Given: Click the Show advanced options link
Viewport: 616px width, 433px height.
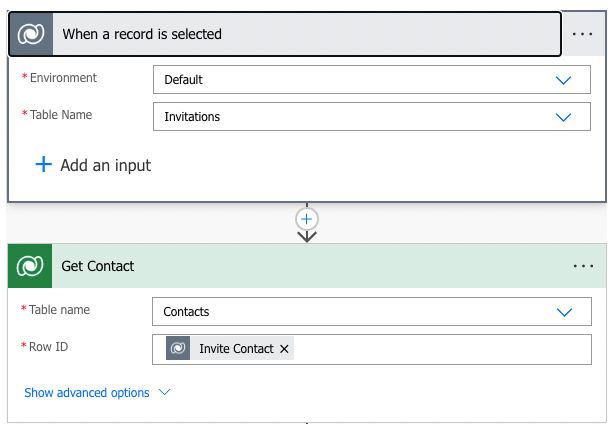Looking at the screenshot, I should (x=87, y=393).
